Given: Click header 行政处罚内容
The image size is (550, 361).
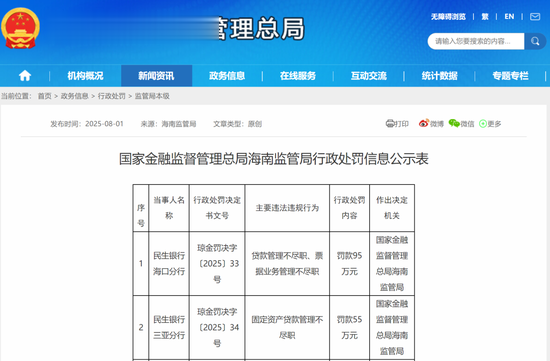Looking at the screenshot, I should 349,208.
